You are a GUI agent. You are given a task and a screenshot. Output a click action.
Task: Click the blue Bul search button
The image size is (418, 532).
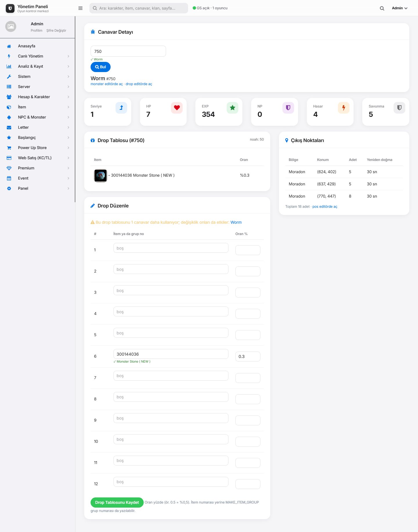[x=100, y=67]
